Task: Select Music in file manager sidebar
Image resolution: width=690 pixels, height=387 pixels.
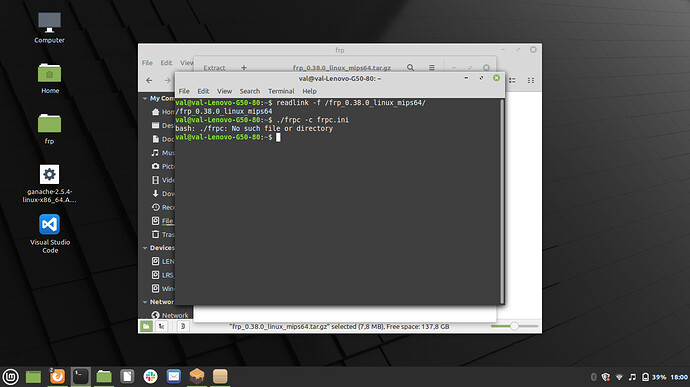Action: tap(163, 153)
